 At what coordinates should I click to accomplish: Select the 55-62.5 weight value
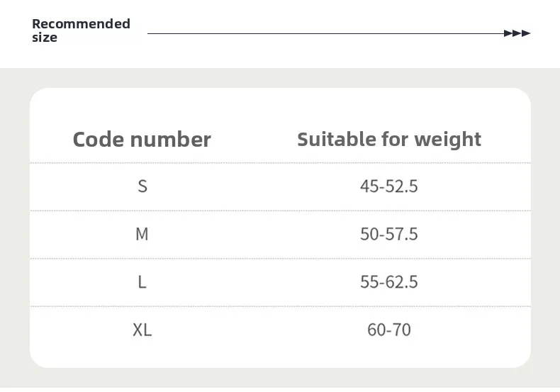(x=389, y=282)
